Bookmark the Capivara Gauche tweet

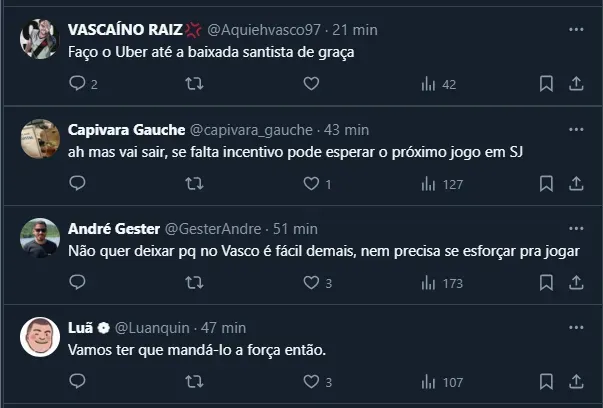pos(546,184)
